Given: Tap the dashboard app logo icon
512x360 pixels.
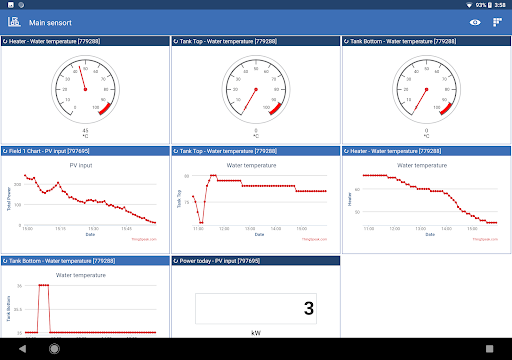Looking at the screenshot, I should (x=14, y=22).
